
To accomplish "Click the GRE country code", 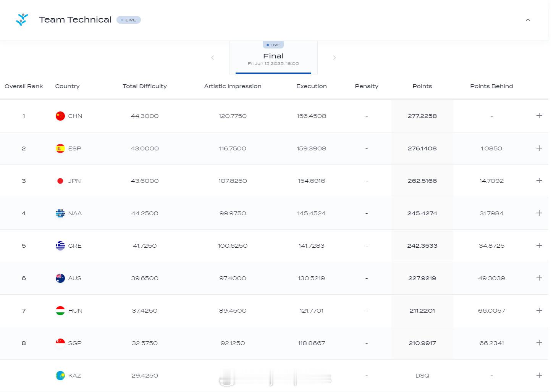I will pyautogui.click(x=75, y=246).
